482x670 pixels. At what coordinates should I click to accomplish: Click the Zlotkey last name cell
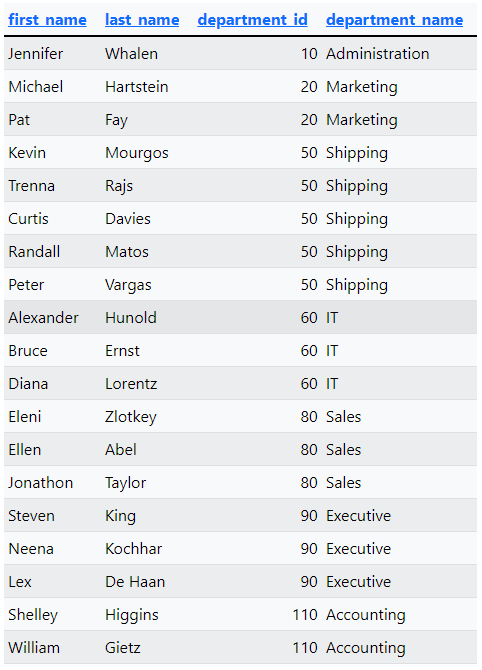click(131, 417)
